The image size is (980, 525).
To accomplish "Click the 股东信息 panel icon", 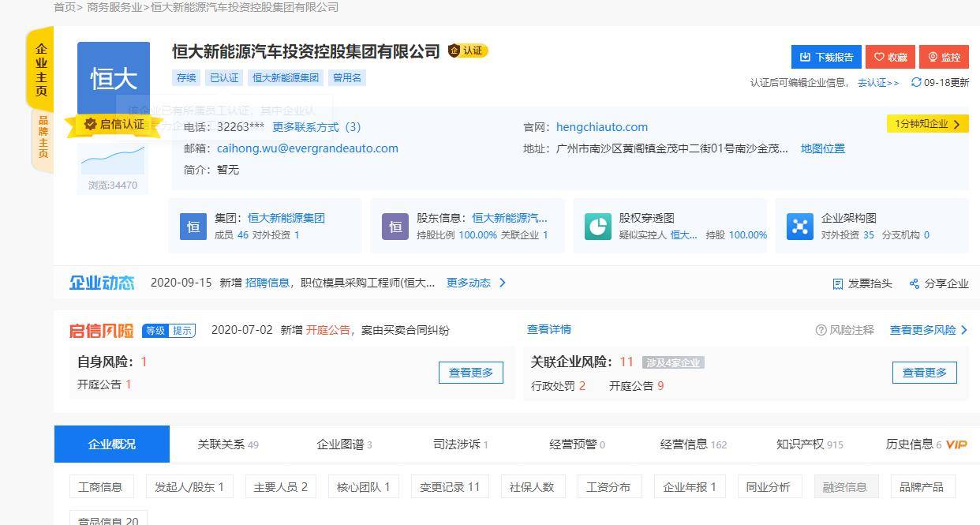I will coord(395,226).
